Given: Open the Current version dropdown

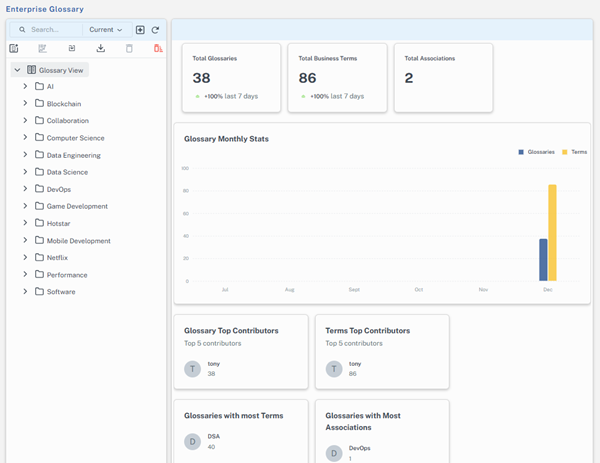Looking at the screenshot, I should pos(105,30).
